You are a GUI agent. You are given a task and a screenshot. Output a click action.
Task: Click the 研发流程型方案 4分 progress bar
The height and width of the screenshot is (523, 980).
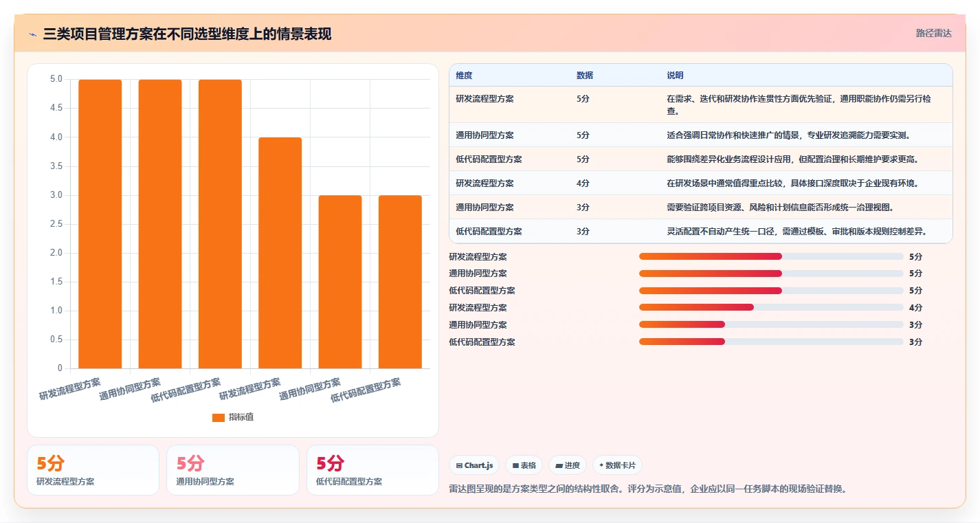coord(771,307)
